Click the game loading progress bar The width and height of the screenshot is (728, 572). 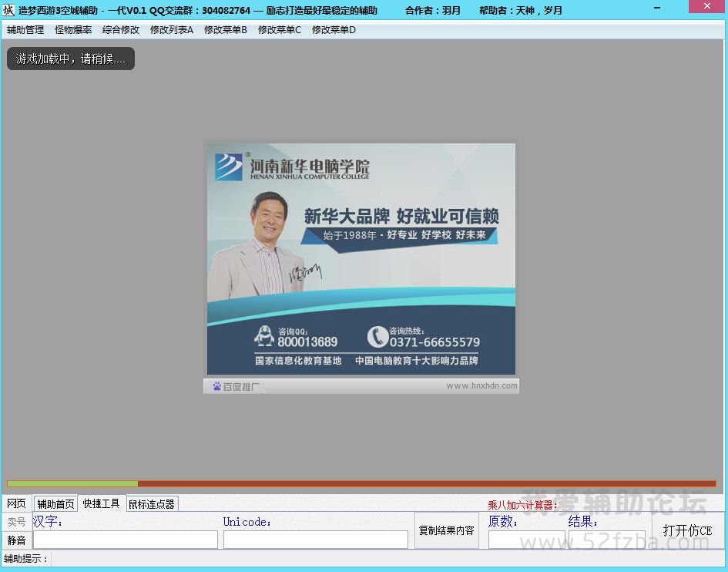[361, 483]
